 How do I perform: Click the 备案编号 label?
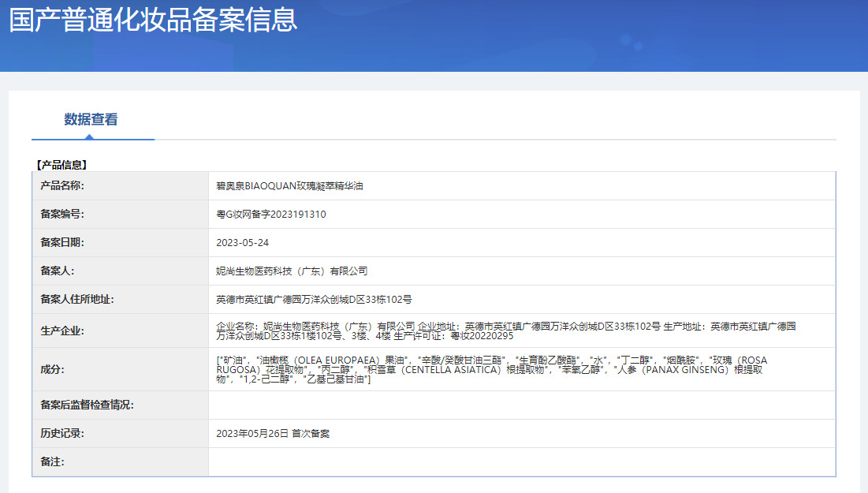pyautogui.click(x=62, y=214)
